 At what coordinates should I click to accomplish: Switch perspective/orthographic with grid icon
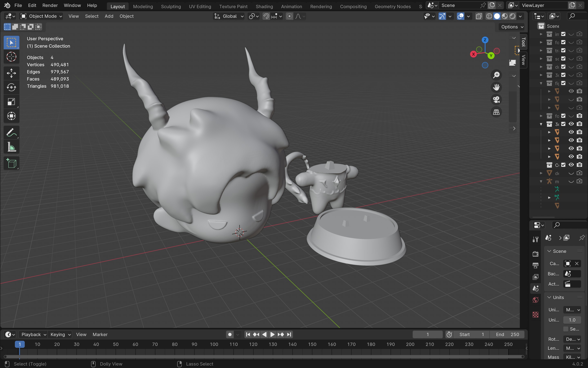(496, 112)
